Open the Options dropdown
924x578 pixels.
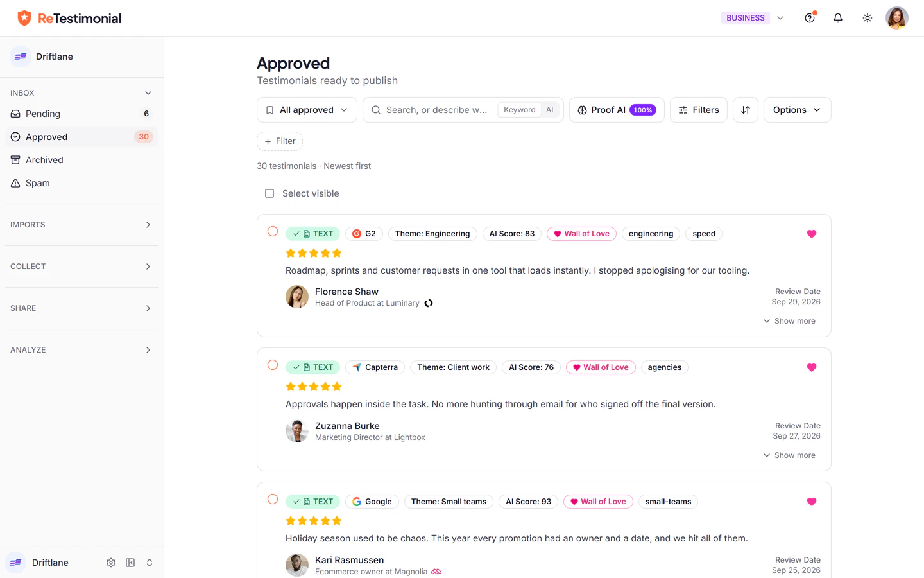(798, 110)
